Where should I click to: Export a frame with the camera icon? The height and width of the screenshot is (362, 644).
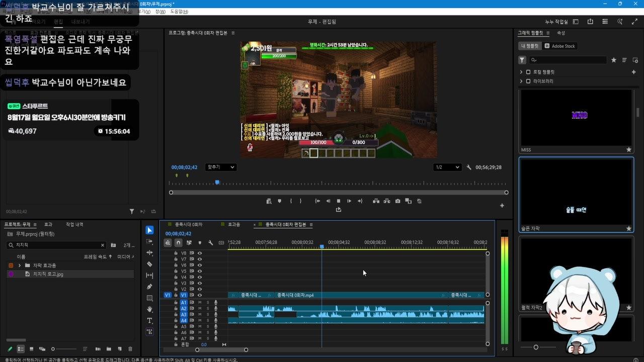[397, 201]
